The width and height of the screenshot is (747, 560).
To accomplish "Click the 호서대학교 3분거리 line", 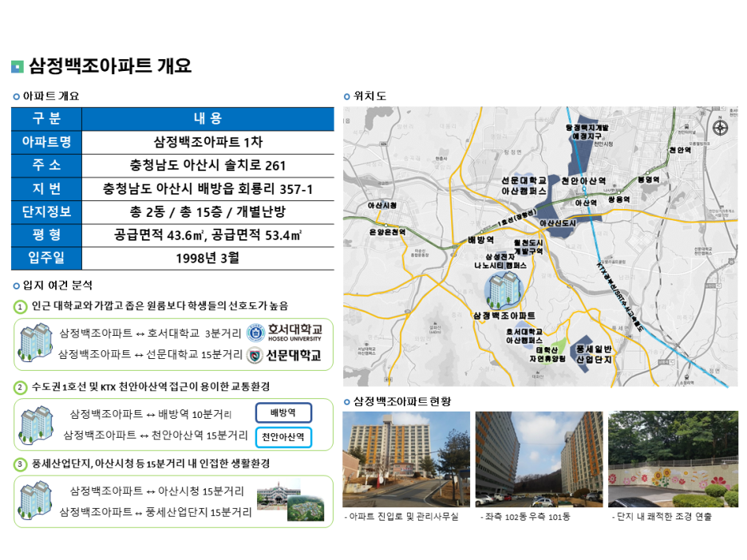I will pyautogui.click(x=151, y=333).
